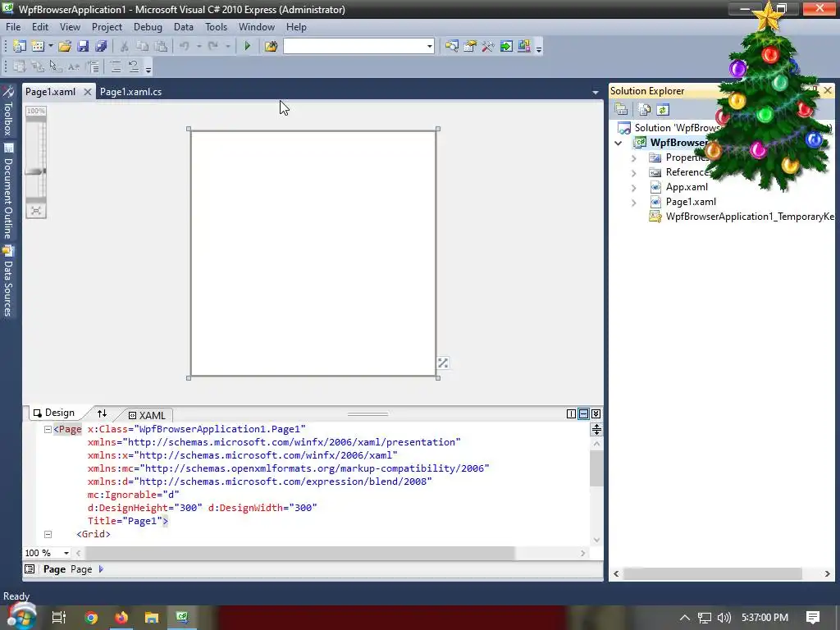Click the Find in Files toolbar icon
This screenshot has width=840, height=630.
[271, 47]
